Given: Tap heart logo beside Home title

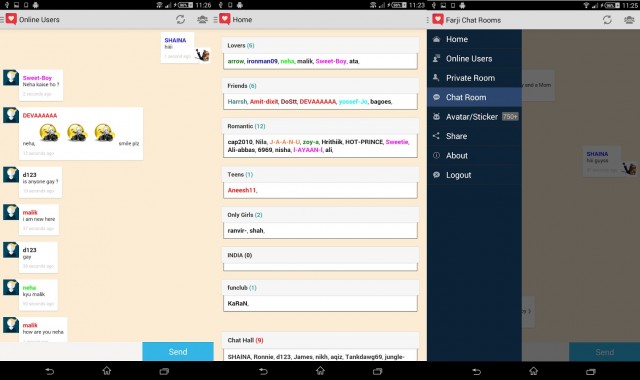Looking at the screenshot, I should 224,19.
